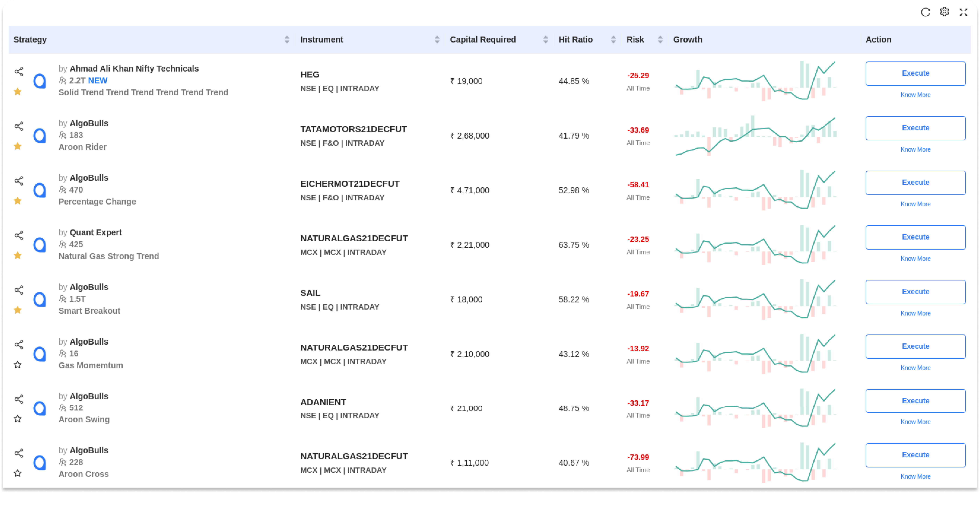Click followers icon next to 425

(62, 244)
